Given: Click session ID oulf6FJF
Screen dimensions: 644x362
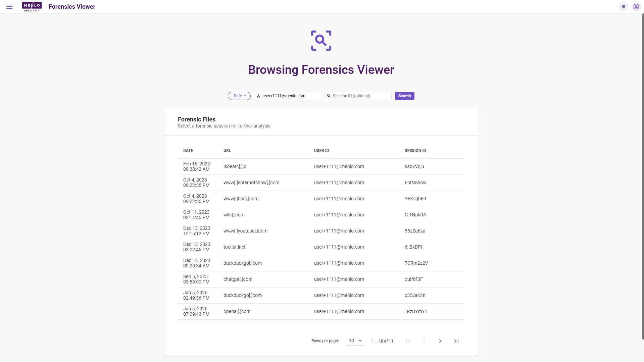Looking at the screenshot, I should (x=414, y=279).
